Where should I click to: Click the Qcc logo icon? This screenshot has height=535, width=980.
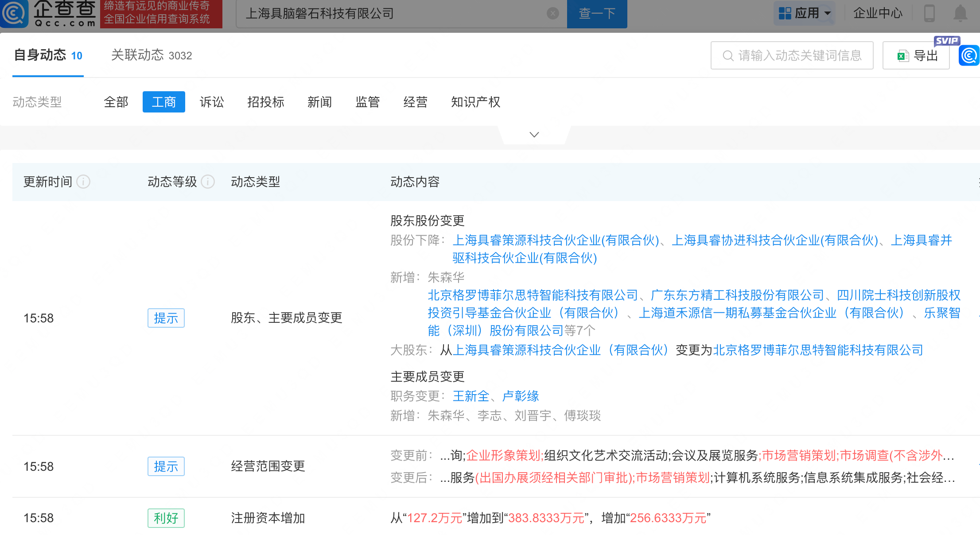pyautogui.click(x=14, y=13)
